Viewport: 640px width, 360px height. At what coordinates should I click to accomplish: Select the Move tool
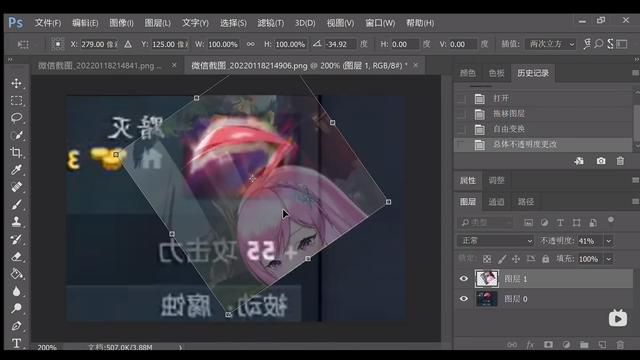(16, 83)
